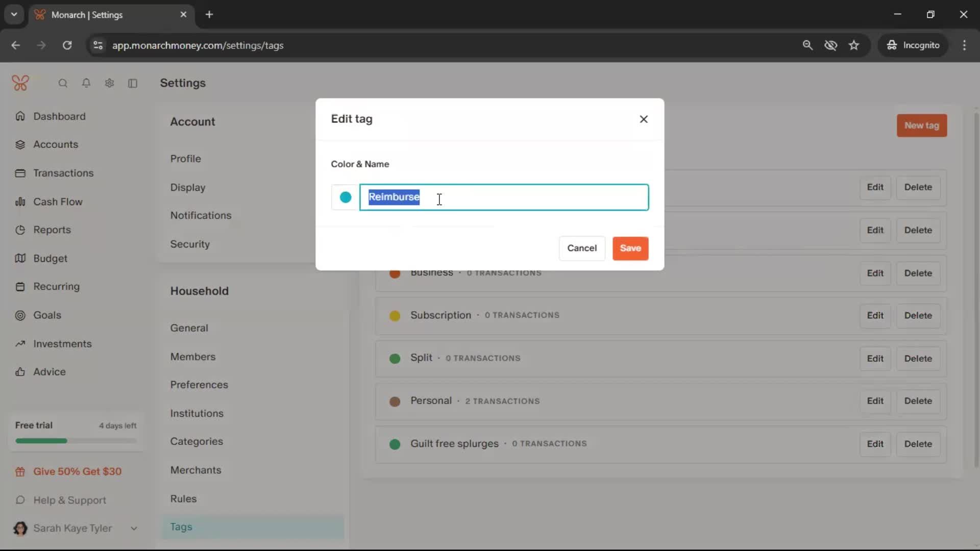
Task: Open notifications bell icon
Action: pos(86,83)
